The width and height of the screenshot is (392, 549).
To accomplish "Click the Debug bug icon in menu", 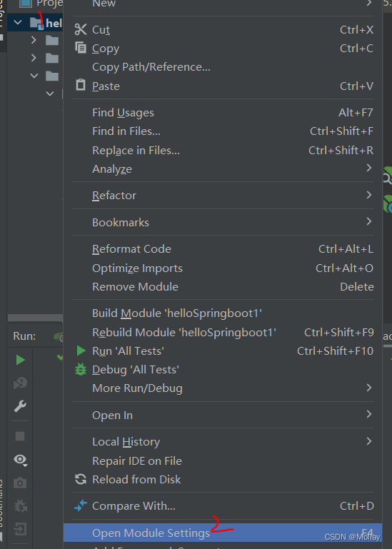I will (81, 369).
